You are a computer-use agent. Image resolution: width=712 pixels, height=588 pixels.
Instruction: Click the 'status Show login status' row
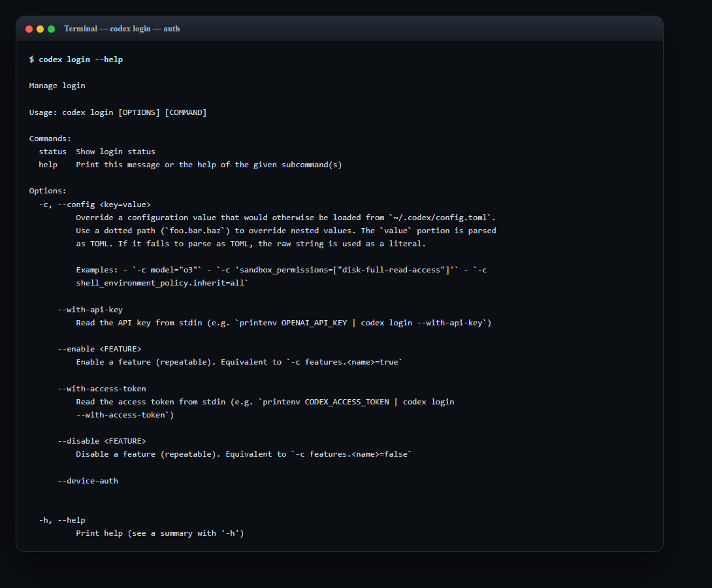tap(97, 152)
